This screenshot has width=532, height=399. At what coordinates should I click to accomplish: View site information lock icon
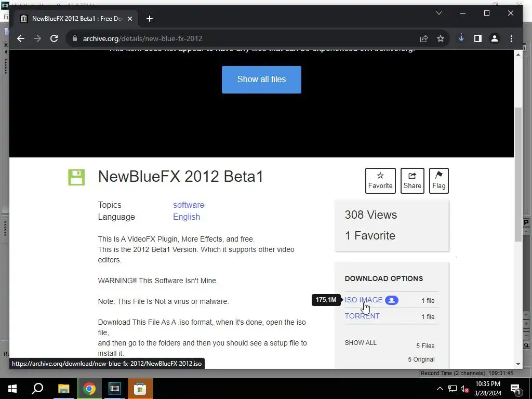tap(75, 38)
